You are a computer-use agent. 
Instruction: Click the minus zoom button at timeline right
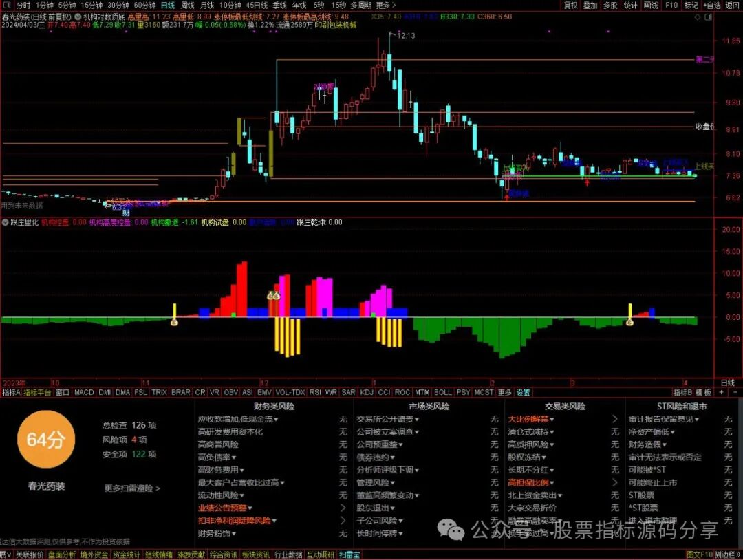(735, 392)
